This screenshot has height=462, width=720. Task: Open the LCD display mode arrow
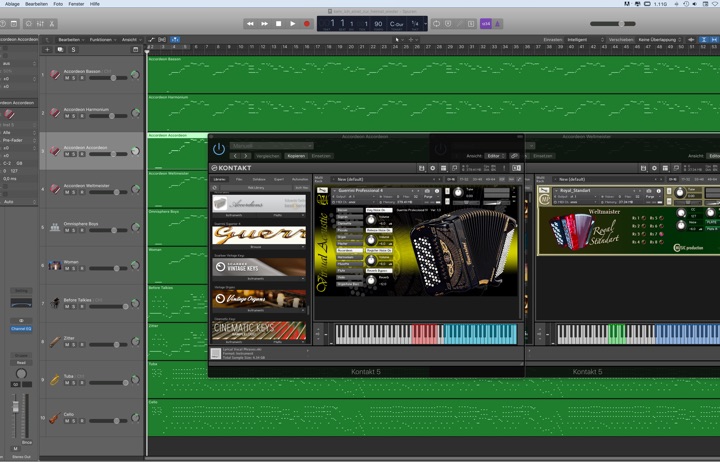(425, 23)
